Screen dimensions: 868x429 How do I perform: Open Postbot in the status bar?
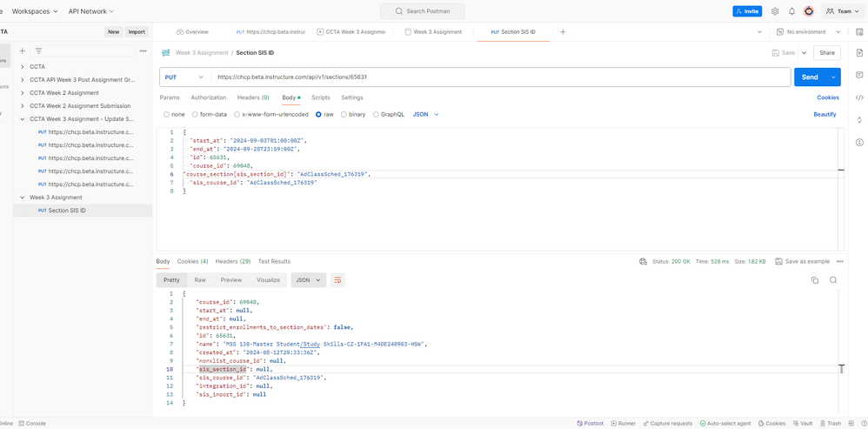click(590, 424)
